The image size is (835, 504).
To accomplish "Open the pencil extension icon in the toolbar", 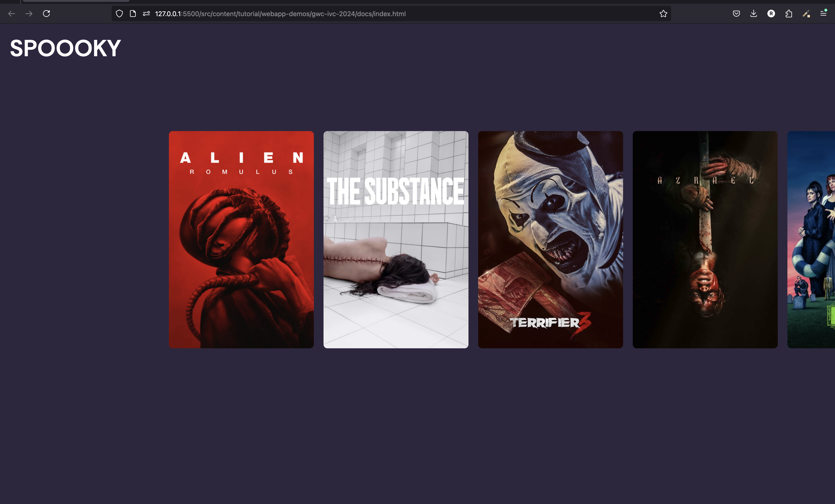I will click(806, 14).
